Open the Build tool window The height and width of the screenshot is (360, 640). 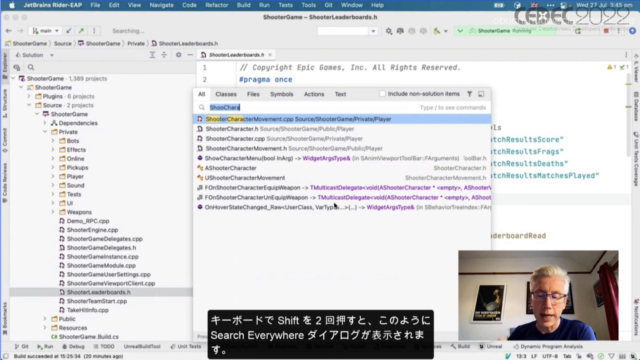click(460, 347)
